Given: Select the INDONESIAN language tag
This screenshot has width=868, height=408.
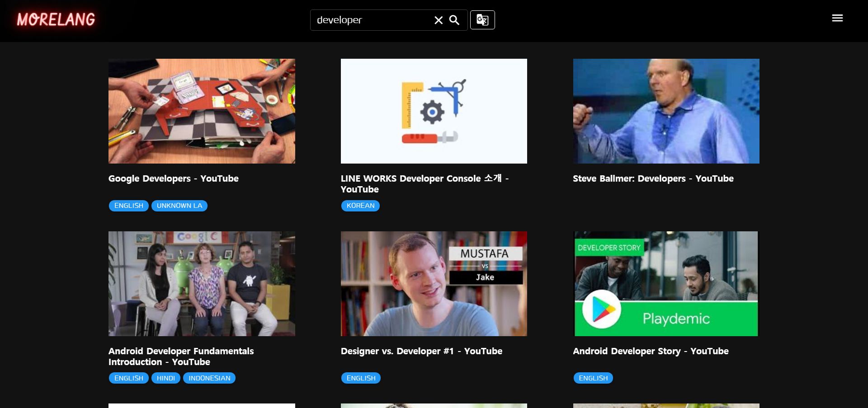Looking at the screenshot, I should [209, 378].
